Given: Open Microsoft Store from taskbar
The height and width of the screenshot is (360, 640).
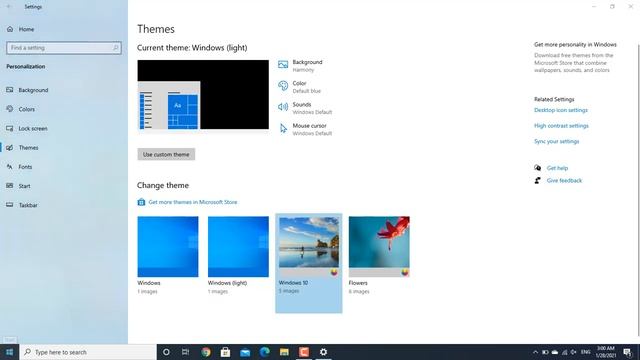Looking at the screenshot, I should pos(225,352).
